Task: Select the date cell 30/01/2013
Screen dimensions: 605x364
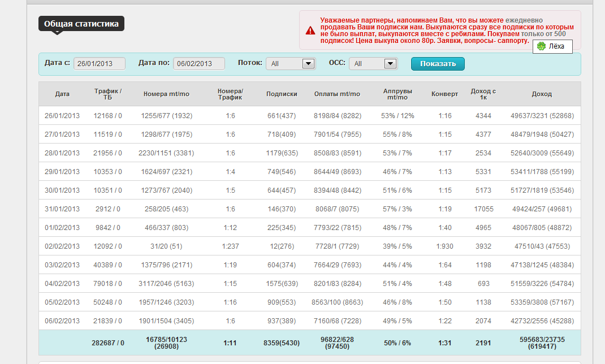Action: pos(62,190)
